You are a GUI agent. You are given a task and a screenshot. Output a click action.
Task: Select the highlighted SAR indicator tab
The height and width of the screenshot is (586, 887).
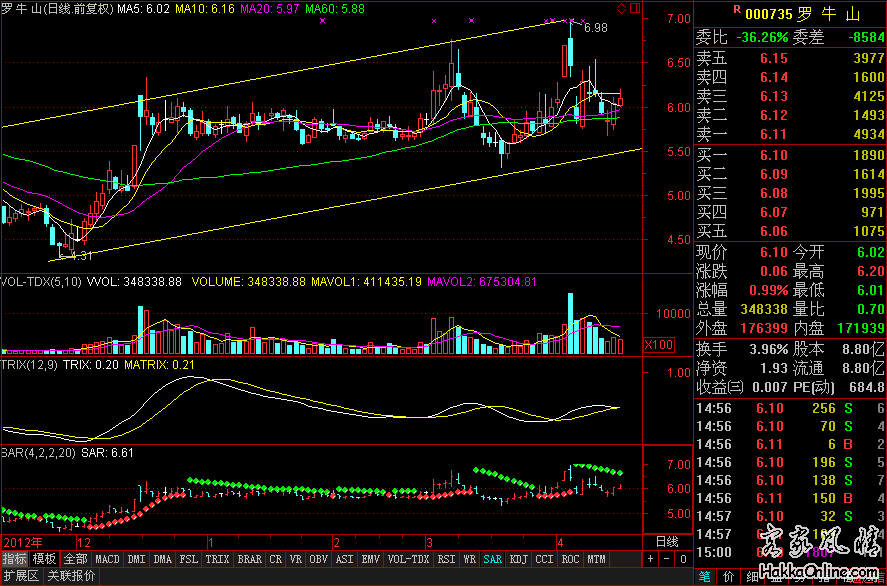coord(492,559)
